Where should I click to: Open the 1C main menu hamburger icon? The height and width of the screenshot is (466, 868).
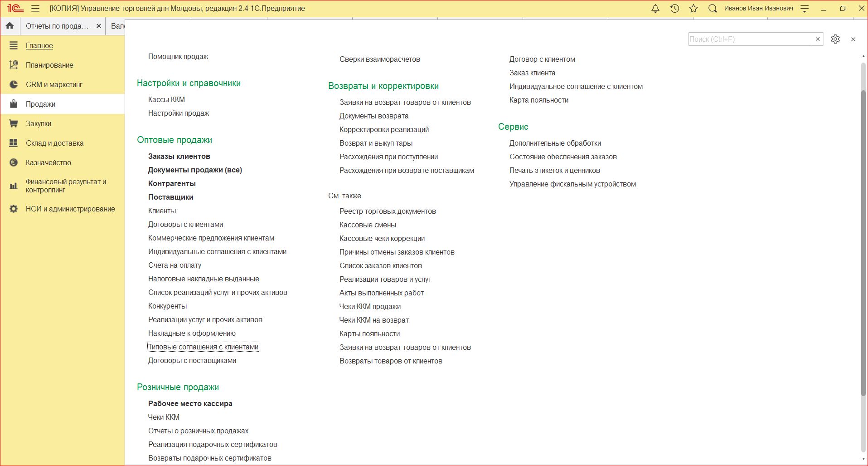[35, 9]
